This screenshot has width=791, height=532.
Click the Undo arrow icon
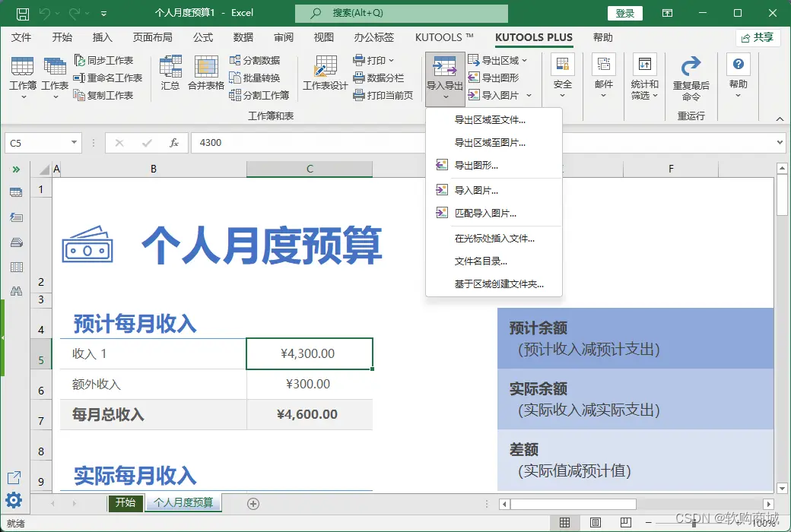click(x=44, y=13)
